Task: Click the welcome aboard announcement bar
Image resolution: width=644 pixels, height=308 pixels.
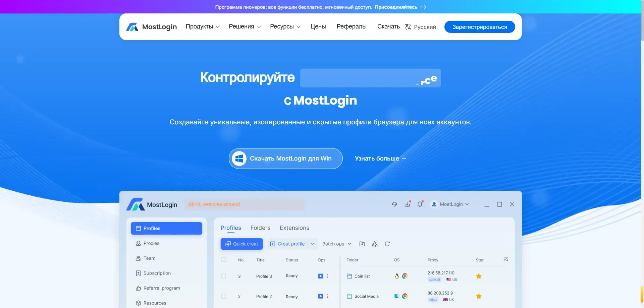Action: click(245, 204)
